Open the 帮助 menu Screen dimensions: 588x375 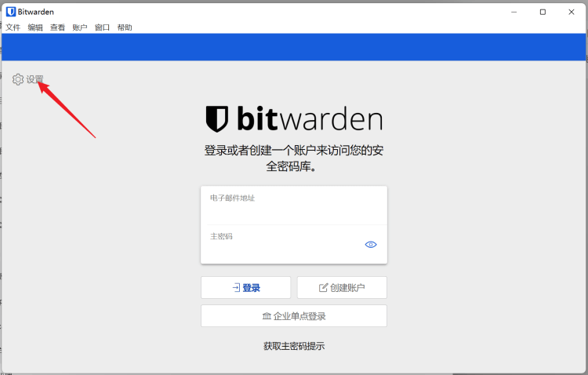[x=125, y=27]
